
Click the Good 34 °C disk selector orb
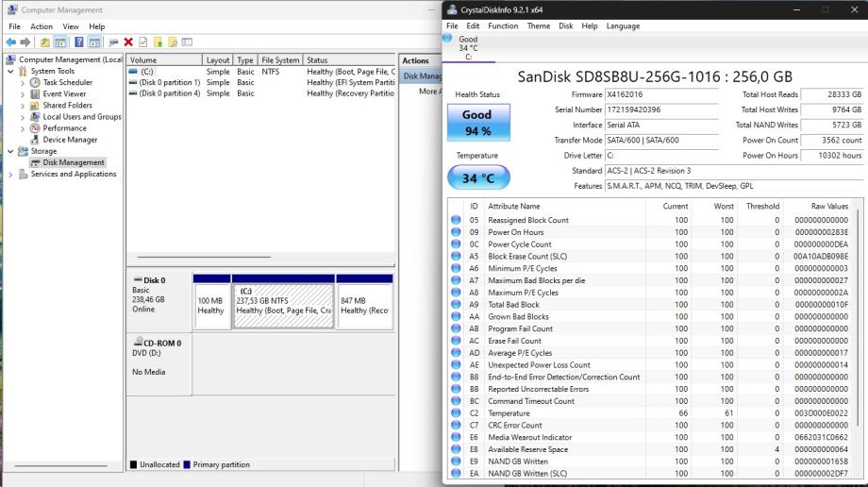tap(447, 39)
